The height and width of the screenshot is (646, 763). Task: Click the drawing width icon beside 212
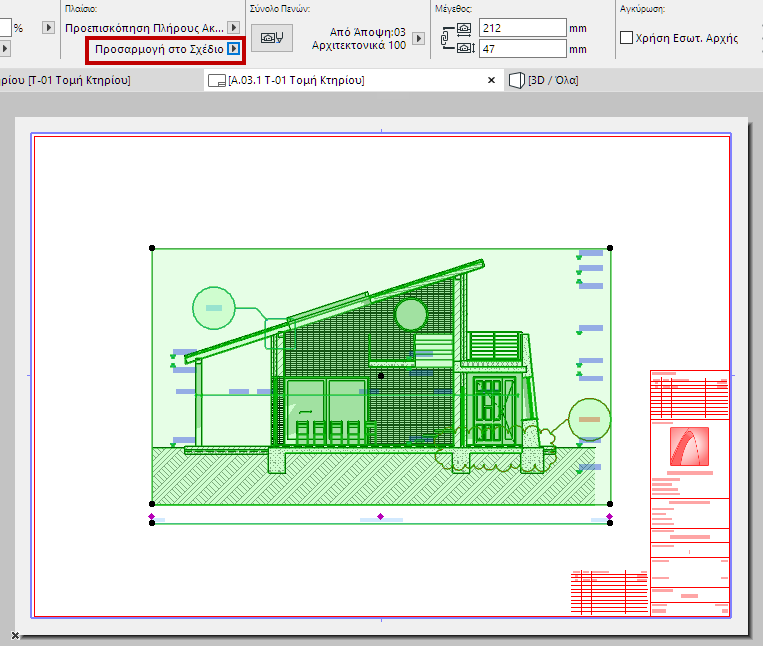465,27
